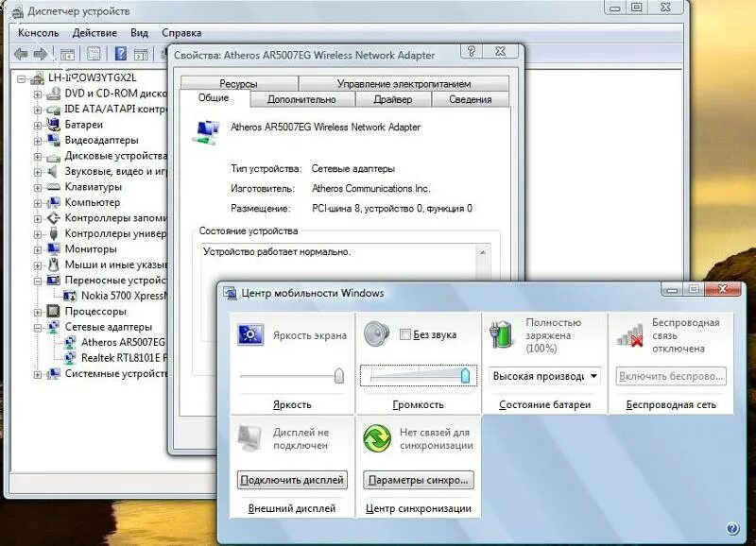756x546 pixels.
Task: Click the Подключить дисплей button
Action: pyautogui.click(x=292, y=480)
